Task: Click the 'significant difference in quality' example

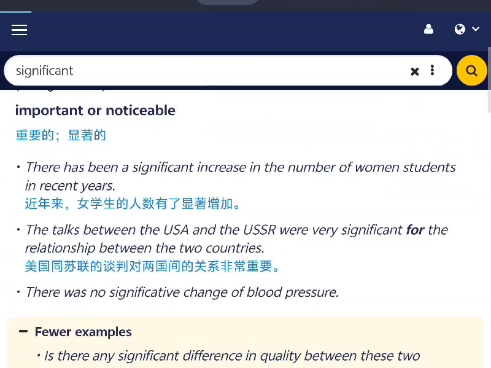Action: coord(232,356)
